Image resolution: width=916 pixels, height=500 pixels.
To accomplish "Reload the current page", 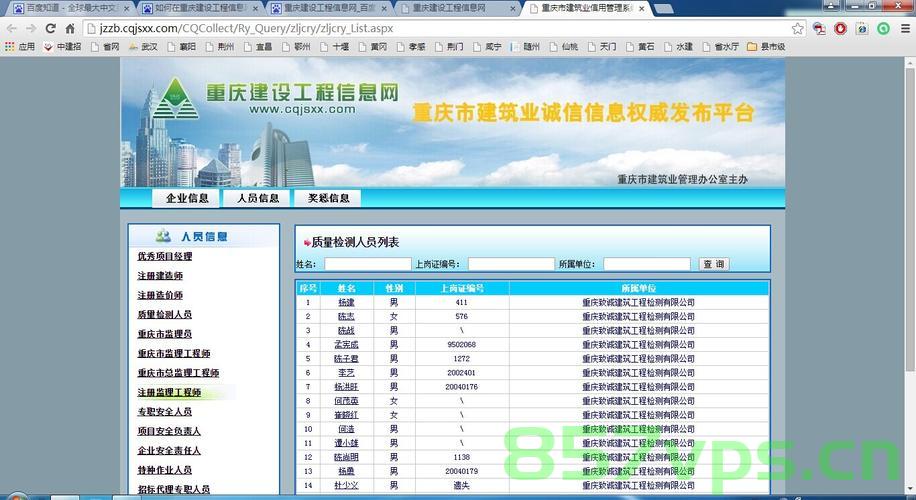I will pos(51,28).
